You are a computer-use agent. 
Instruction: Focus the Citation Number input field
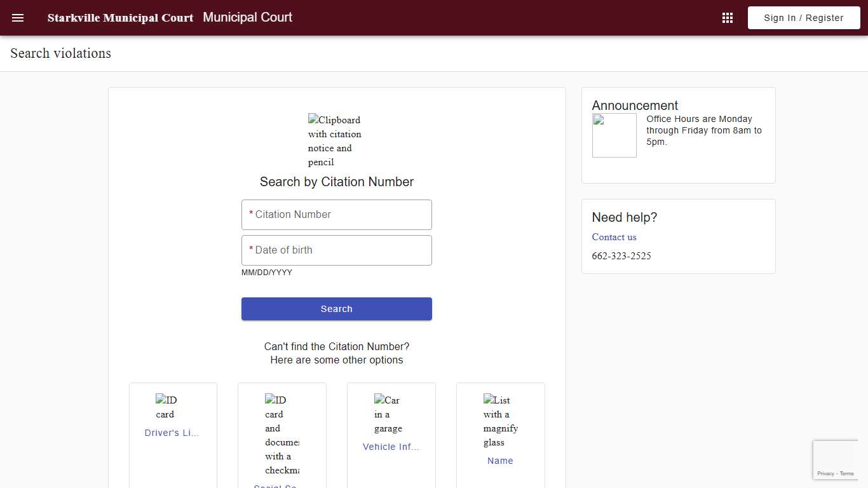336,215
